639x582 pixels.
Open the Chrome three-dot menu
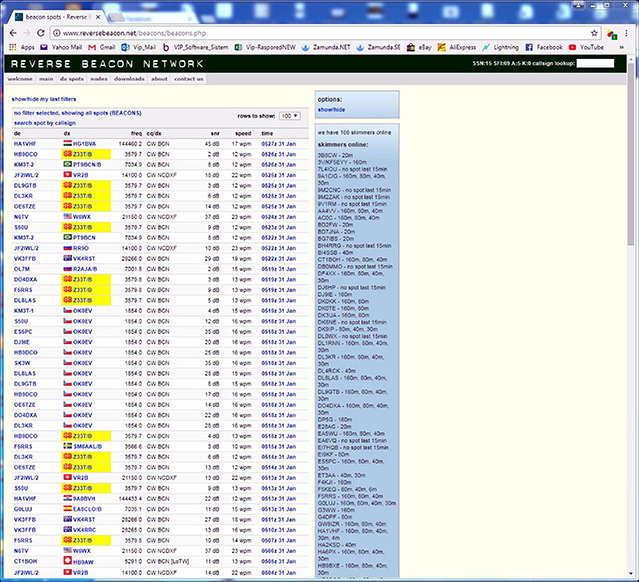click(x=629, y=33)
